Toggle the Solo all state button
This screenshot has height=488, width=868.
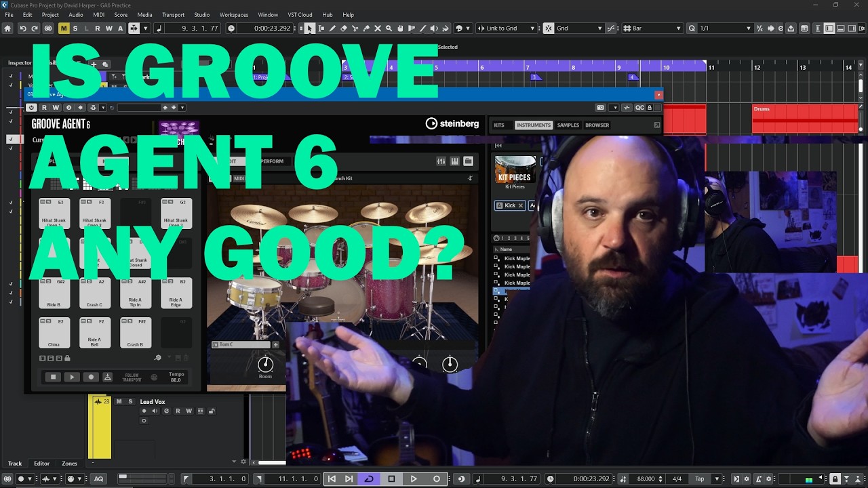(x=75, y=28)
